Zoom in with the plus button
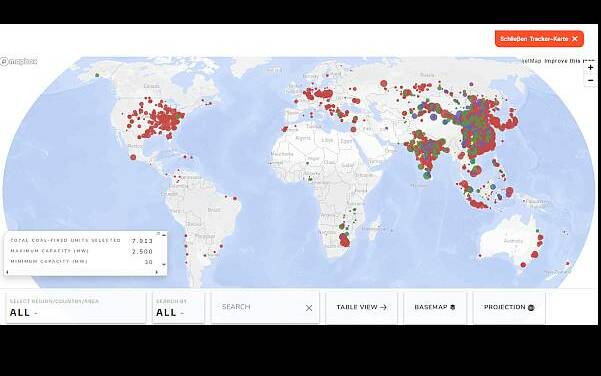 tap(590, 67)
